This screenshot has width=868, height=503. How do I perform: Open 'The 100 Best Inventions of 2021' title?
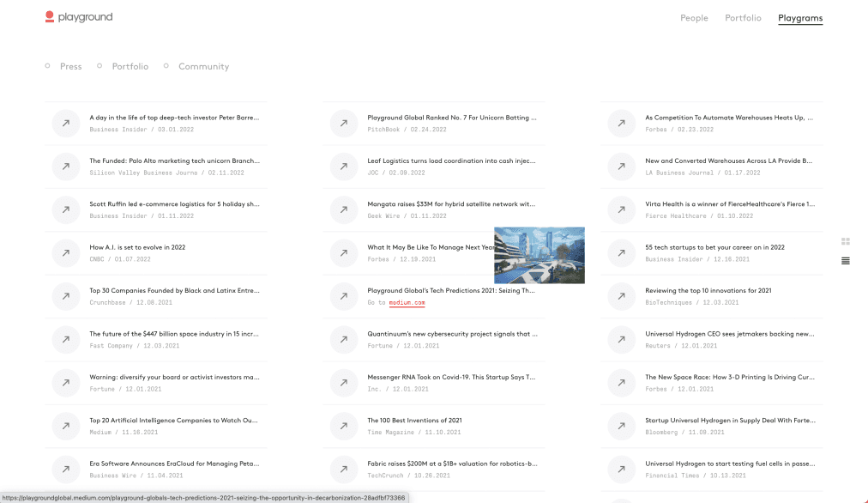point(414,421)
